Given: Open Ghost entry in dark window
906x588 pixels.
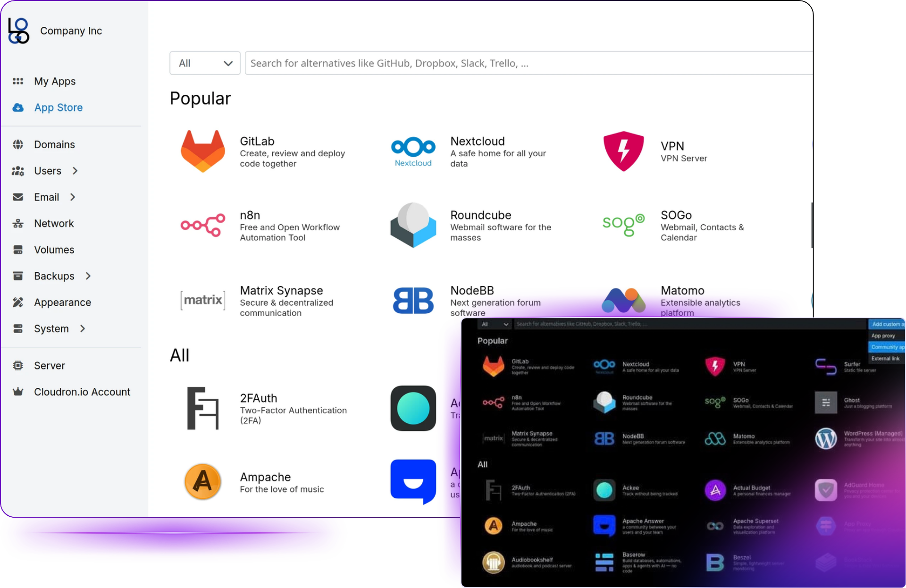Looking at the screenshot, I should 854,403.
